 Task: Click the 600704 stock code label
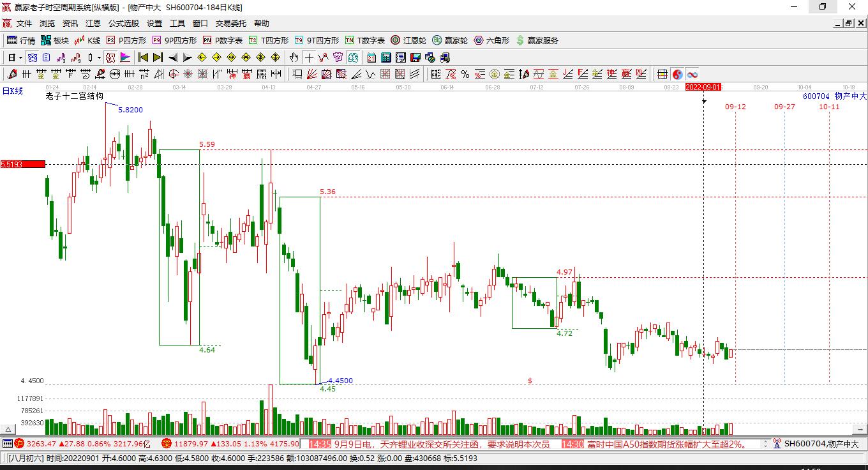pyautogui.click(x=816, y=96)
